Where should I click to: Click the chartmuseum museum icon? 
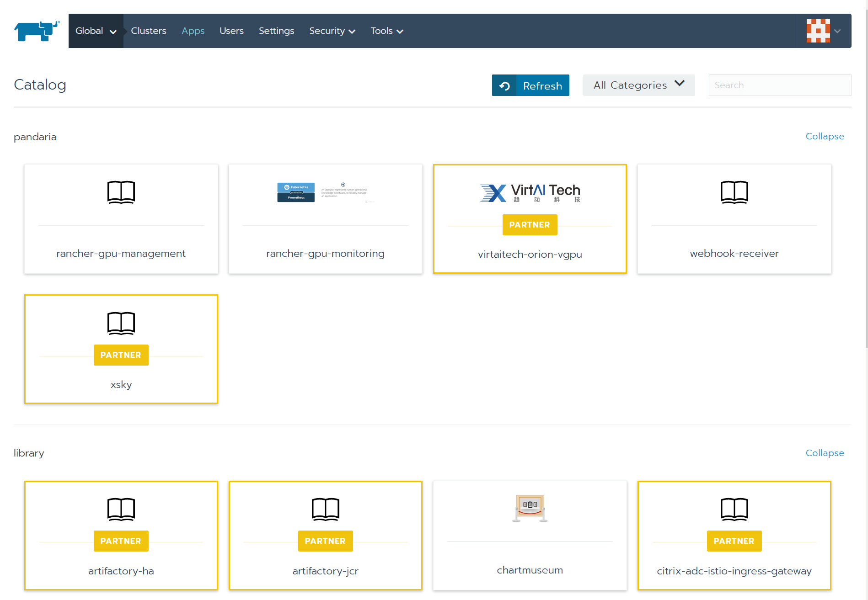[530, 508]
